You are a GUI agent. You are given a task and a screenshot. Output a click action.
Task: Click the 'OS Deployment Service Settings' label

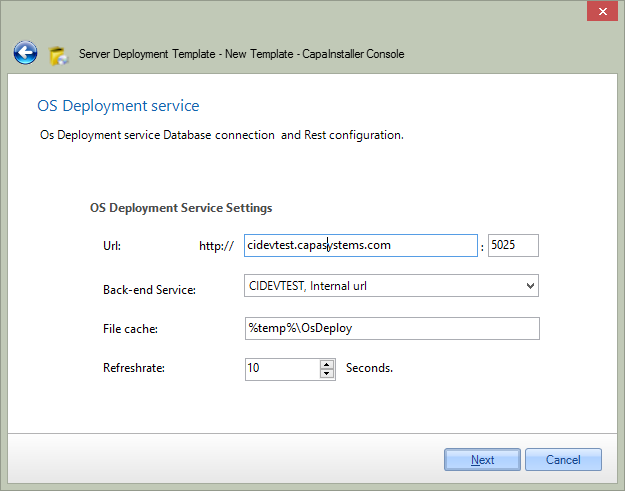pos(181,208)
